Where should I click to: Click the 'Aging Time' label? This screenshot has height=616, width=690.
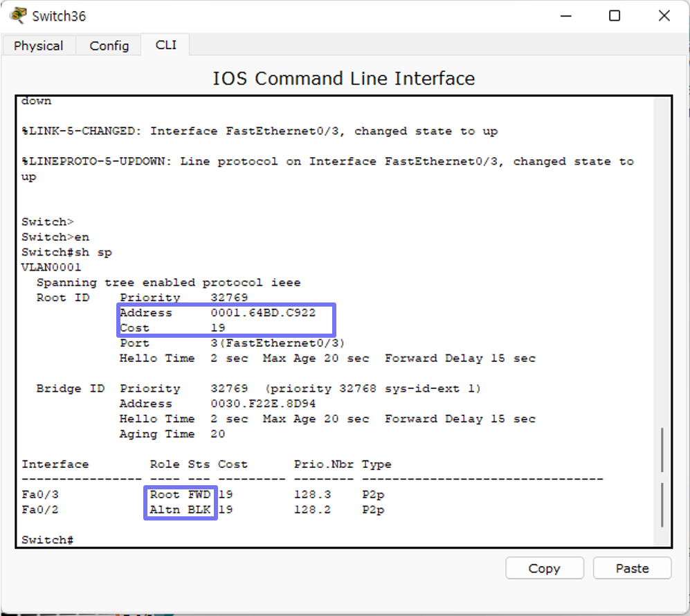click(157, 434)
